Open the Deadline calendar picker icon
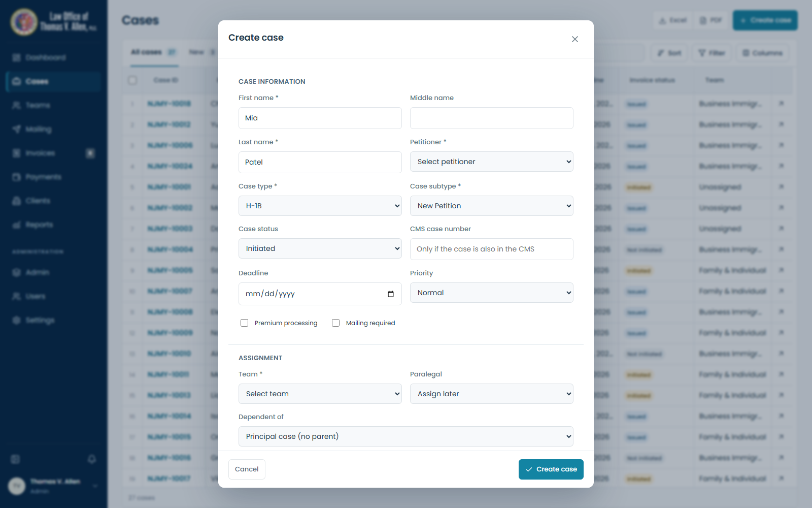The width and height of the screenshot is (812, 508). click(391, 294)
